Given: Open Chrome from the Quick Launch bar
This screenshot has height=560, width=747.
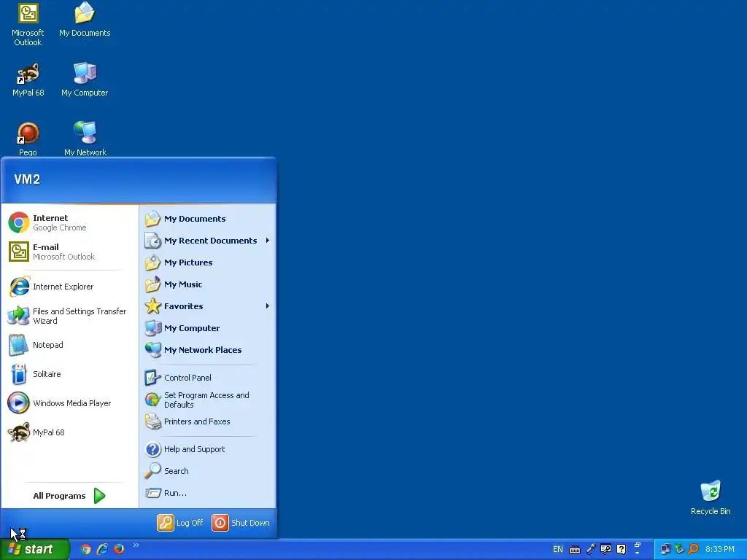Looking at the screenshot, I should [85, 549].
